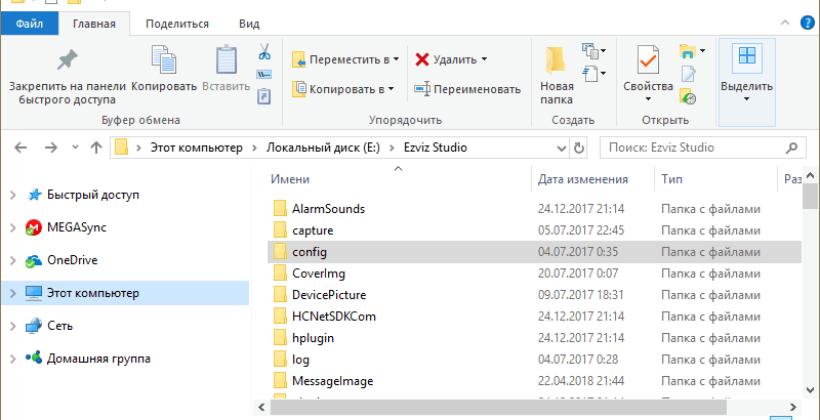Viewport: 820px width, 420px height.
Task: Refresh the folder view
Action: [578, 147]
